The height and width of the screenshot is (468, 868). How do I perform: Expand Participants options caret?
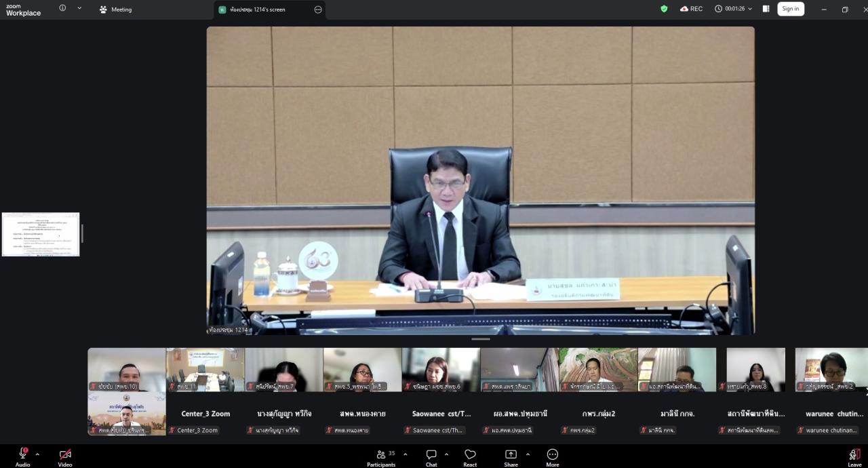(406, 454)
